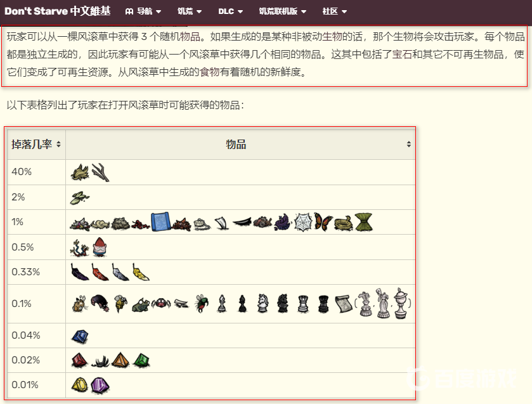Select the white hound's tooth icon in the 1% row

click(221, 223)
